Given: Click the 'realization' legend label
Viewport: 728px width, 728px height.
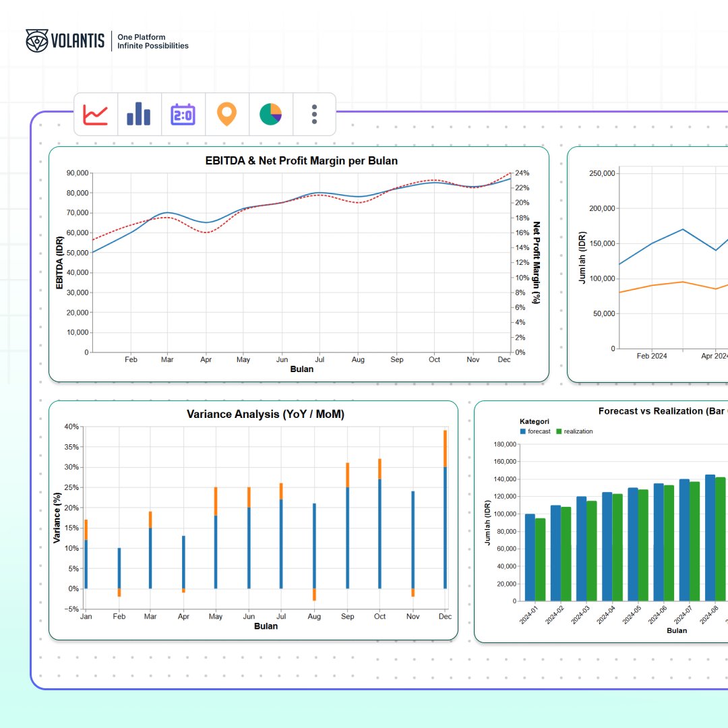Looking at the screenshot, I should (578, 431).
